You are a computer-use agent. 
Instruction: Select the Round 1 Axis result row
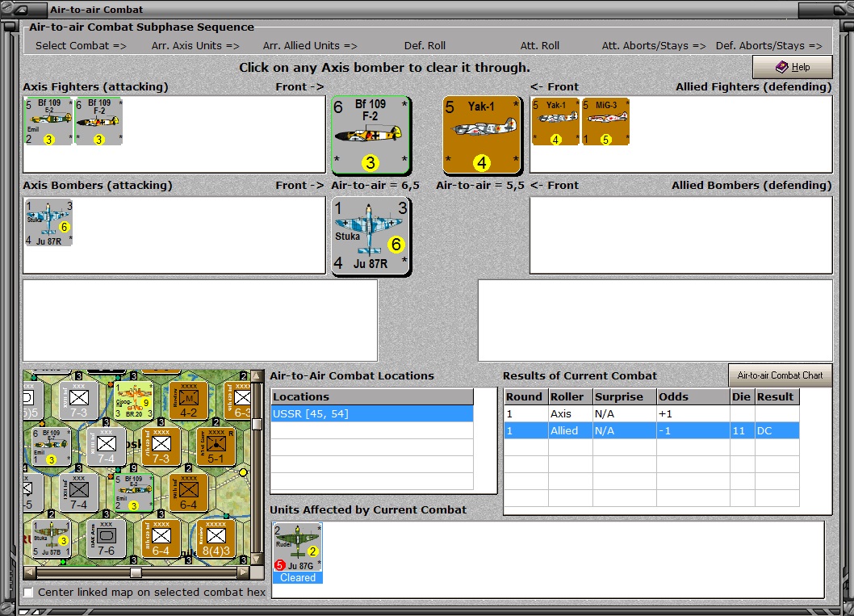pos(652,414)
